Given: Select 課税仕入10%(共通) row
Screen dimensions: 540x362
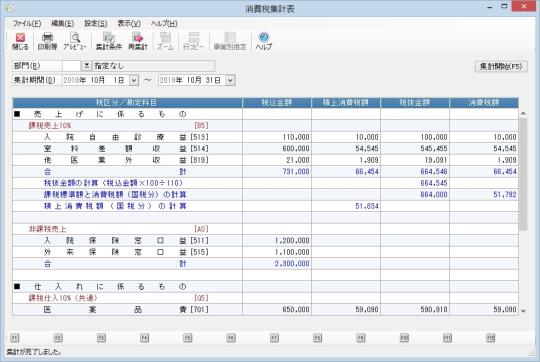Looking at the screenshot, I should 265,298.
